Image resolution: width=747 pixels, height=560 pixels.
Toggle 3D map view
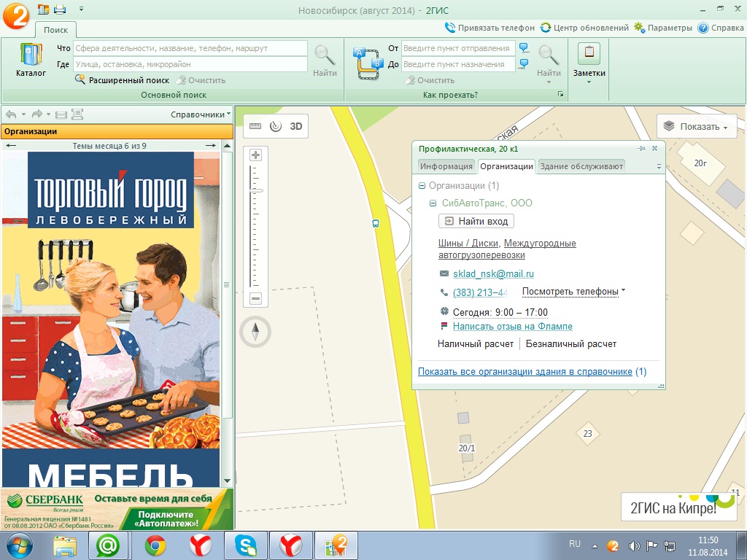point(296,126)
